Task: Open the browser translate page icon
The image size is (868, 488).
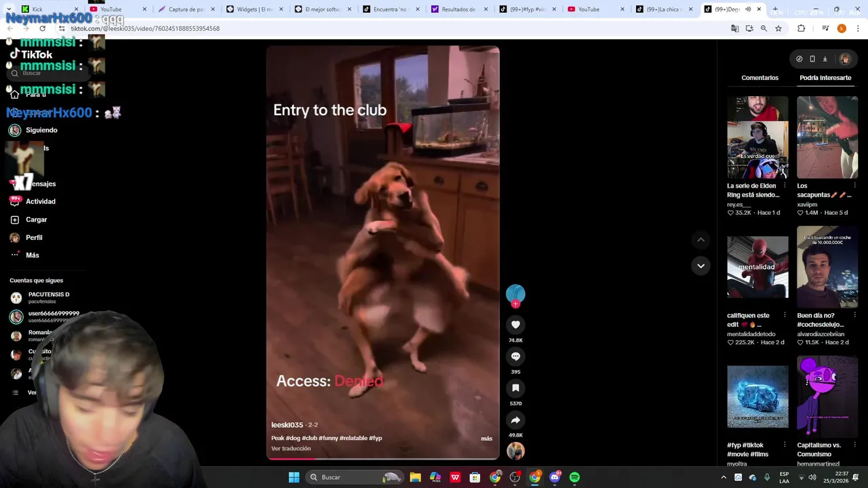Action: click(734, 28)
